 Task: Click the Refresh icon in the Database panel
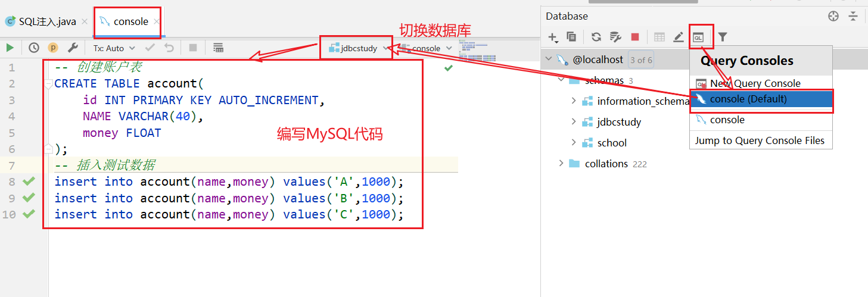(596, 37)
